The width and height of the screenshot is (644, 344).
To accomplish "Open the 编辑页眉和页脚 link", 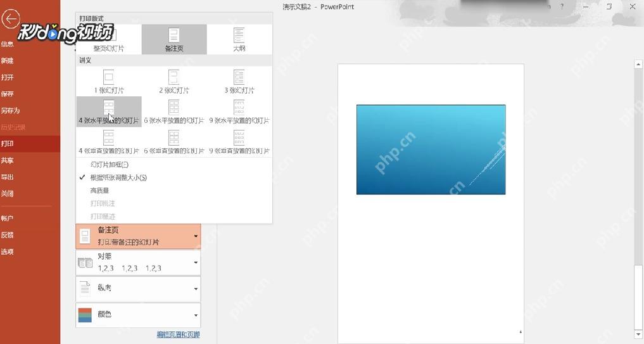I will (178, 334).
